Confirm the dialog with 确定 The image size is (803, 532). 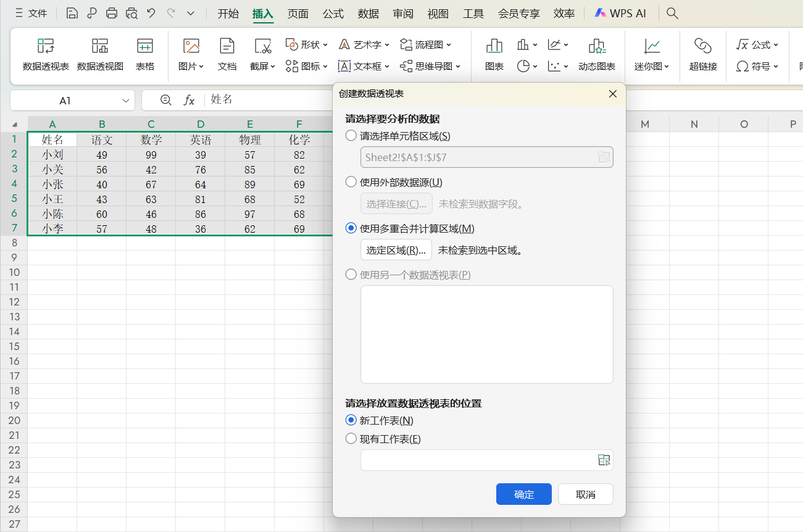523,494
